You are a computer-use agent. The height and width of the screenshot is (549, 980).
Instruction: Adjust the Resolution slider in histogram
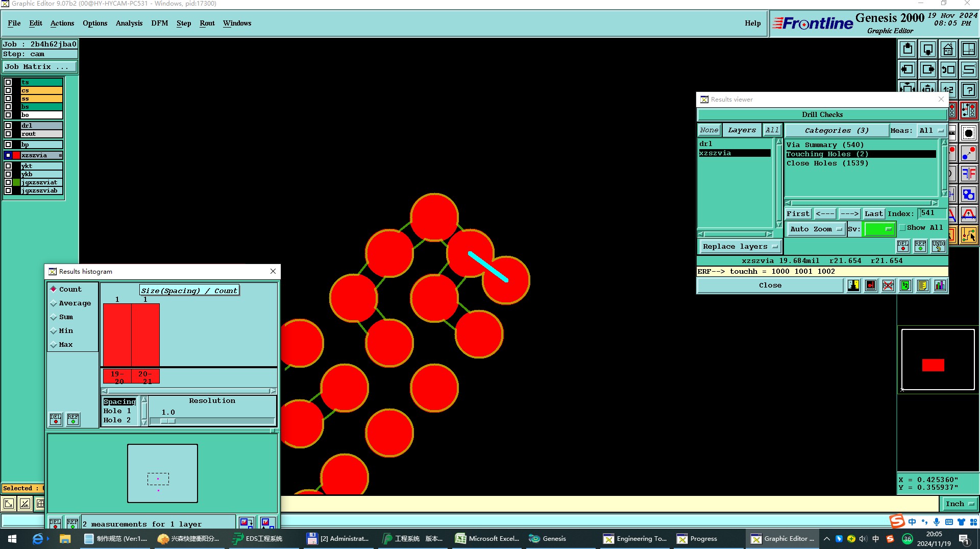click(167, 421)
